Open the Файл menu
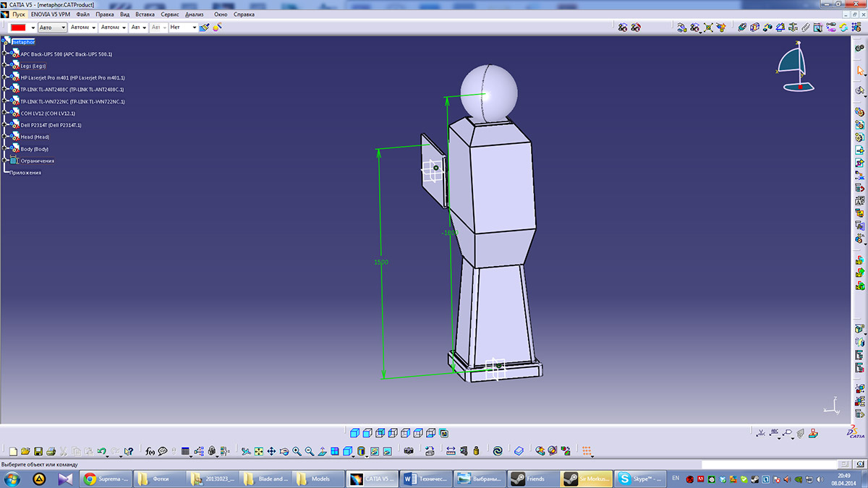 82,14
